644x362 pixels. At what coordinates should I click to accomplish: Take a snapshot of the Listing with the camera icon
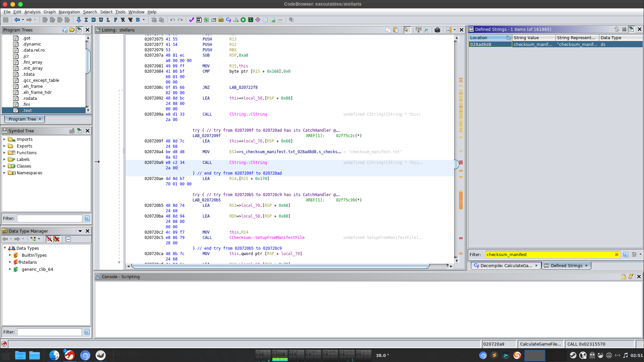click(x=437, y=30)
